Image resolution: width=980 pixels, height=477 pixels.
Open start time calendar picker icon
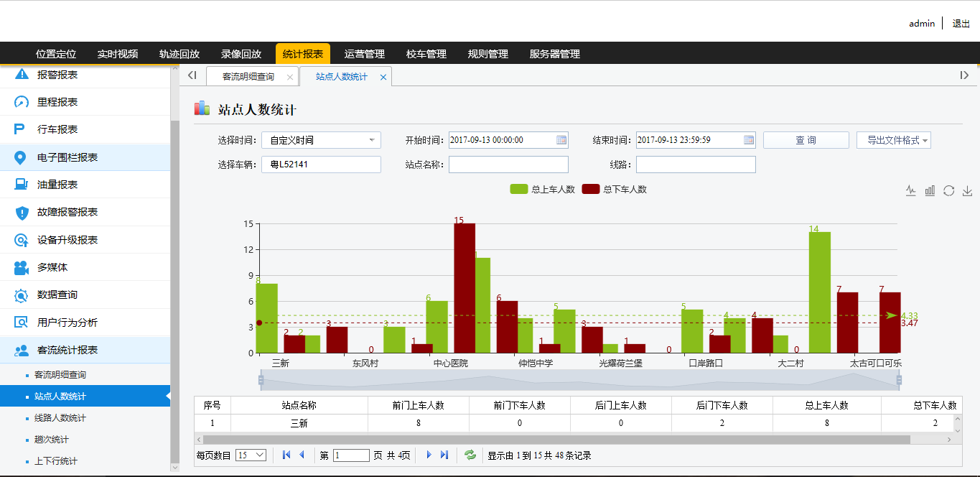(x=561, y=140)
